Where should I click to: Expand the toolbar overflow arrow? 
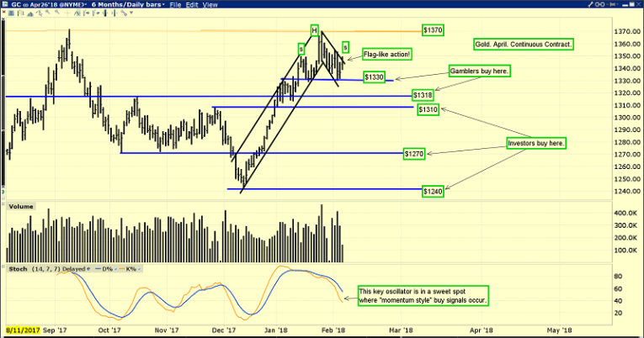[x=131, y=13]
